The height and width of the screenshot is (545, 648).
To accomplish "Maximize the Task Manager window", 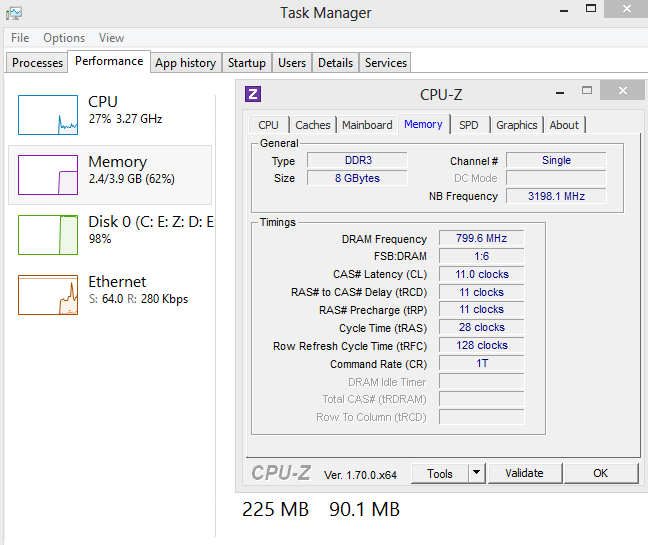I will [591, 8].
